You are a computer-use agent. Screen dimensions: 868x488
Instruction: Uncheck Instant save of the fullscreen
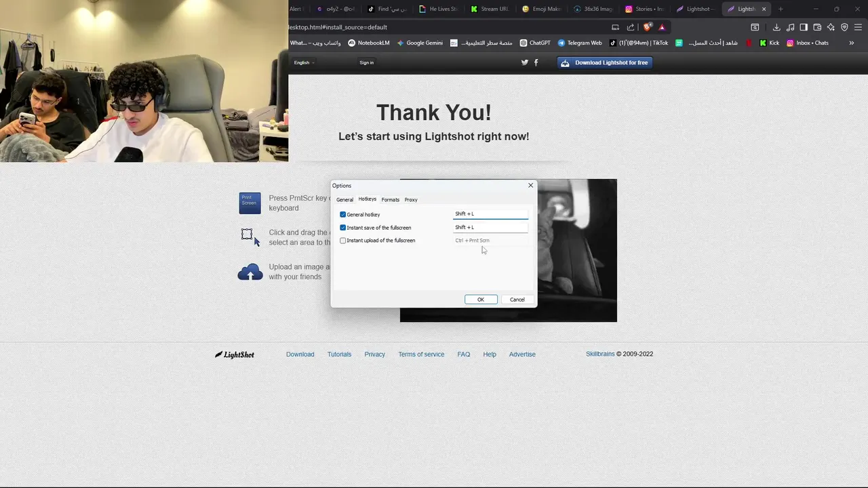pyautogui.click(x=343, y=228)
